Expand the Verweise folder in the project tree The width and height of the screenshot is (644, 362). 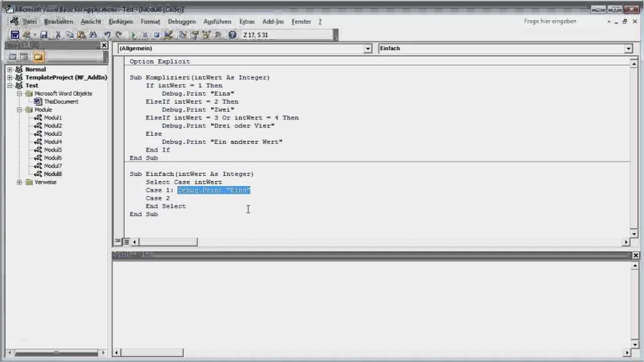tap(20, 182)
